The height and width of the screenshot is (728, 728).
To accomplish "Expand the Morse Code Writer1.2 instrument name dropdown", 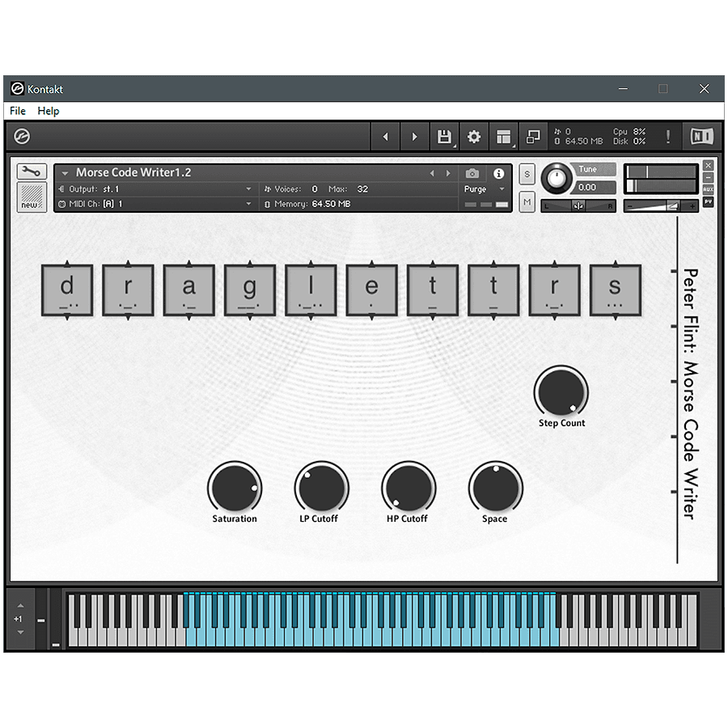I will coord(65,173).
